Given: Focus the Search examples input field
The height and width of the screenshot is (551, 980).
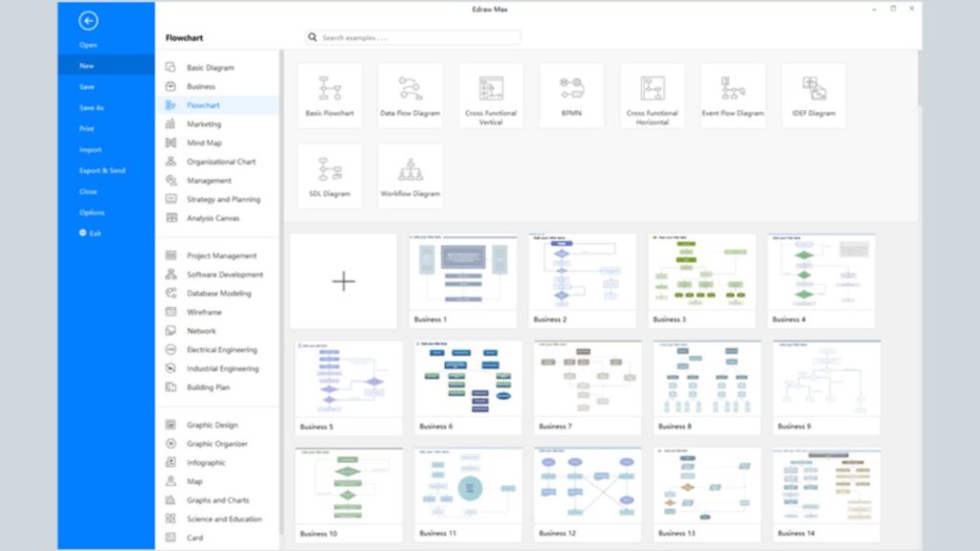Looking at the screenshot, I should tap(412, 37).
